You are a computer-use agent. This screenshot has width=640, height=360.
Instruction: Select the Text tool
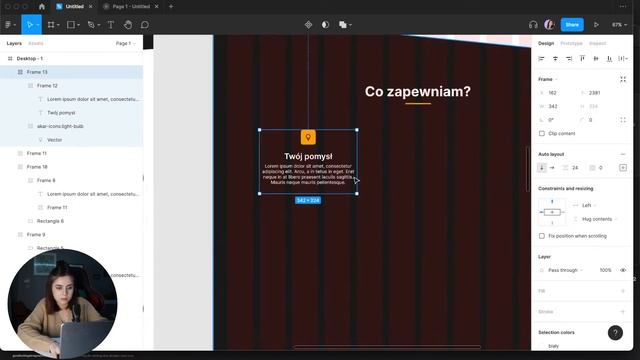click(111, 25)
